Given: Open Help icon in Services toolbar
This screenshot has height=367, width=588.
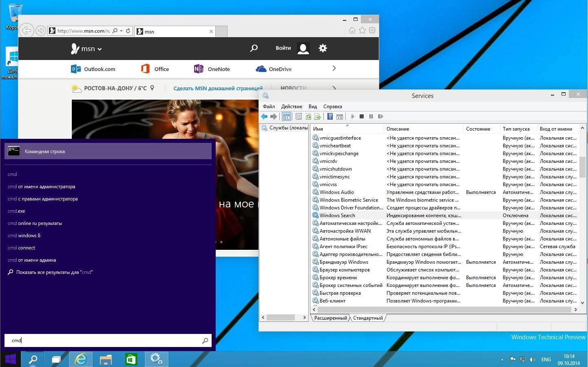Looking at the screenshot, I should (330, 116).
